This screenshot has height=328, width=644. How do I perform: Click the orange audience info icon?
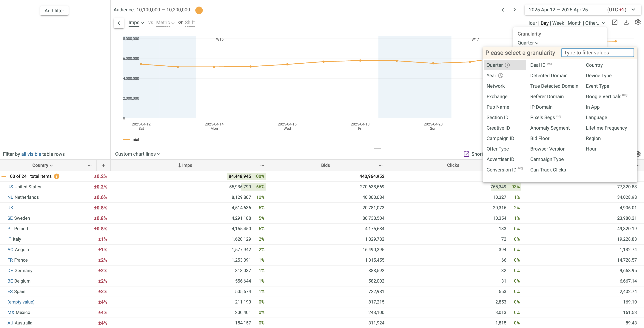[199, 10]
